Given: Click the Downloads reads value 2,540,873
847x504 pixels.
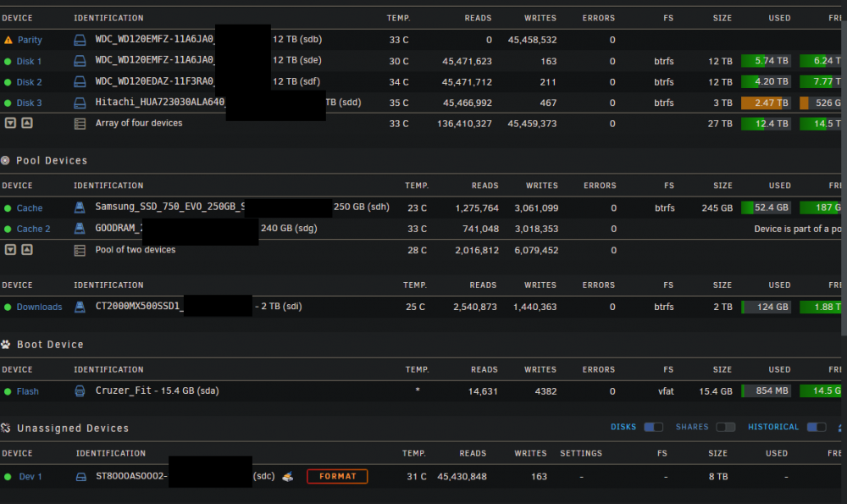Looking at the screenshot, I should pyautogui.click(x=475, y=307).
